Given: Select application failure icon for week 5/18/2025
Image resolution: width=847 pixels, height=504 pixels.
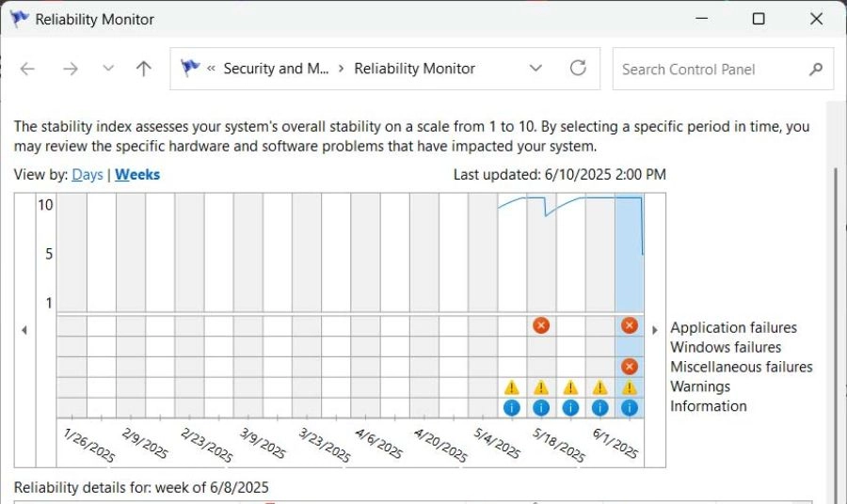Looking at the screenshot, I should point(541,325).
